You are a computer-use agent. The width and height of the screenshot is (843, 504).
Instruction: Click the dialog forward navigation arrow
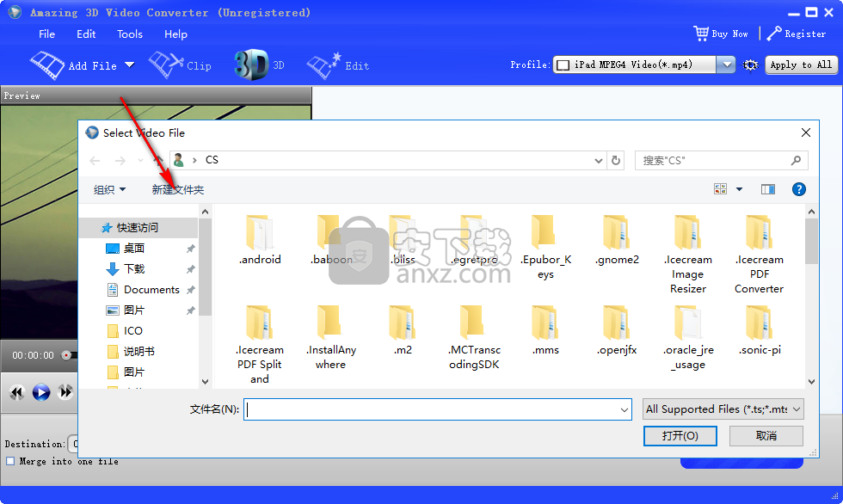[x=120, y=160]
